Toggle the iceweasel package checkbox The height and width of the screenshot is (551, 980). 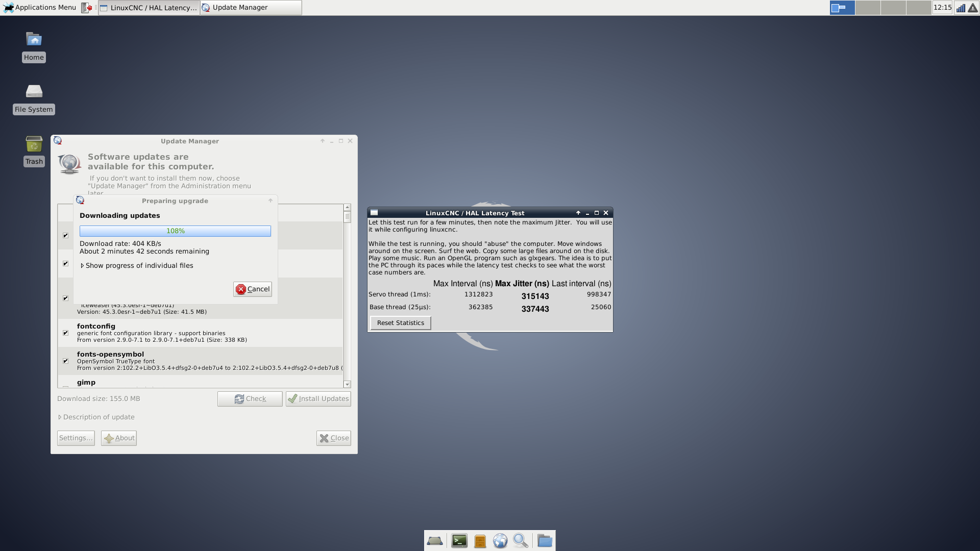65,298
